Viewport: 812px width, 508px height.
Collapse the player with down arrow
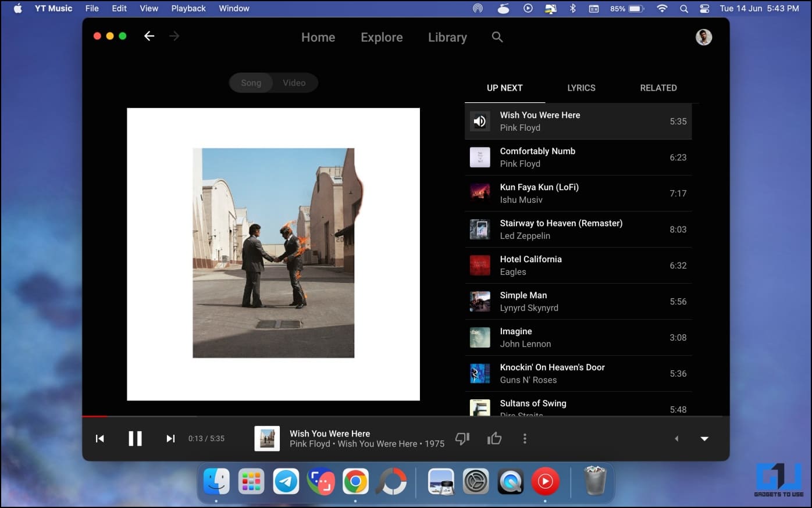[704, 439]
